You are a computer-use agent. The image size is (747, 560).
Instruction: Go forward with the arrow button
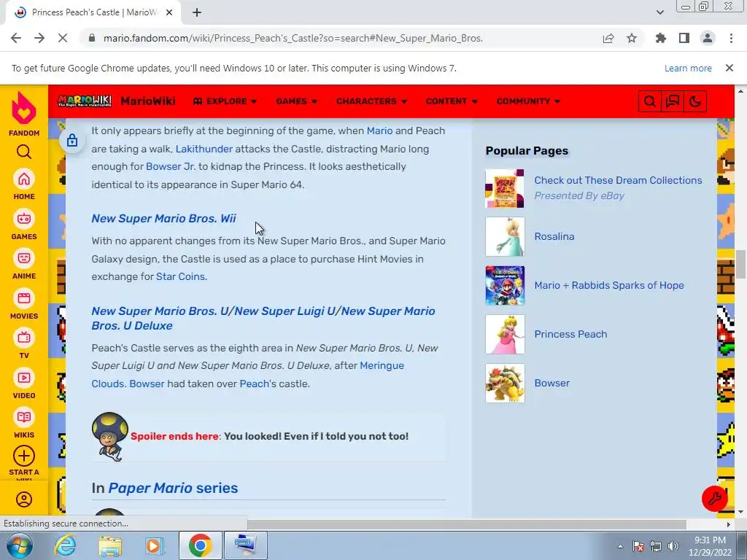pyautogui.click(x=39, y=38)
